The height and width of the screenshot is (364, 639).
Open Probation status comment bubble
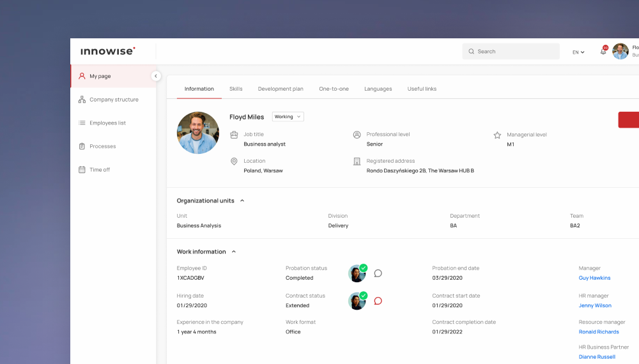click(378, 273)
